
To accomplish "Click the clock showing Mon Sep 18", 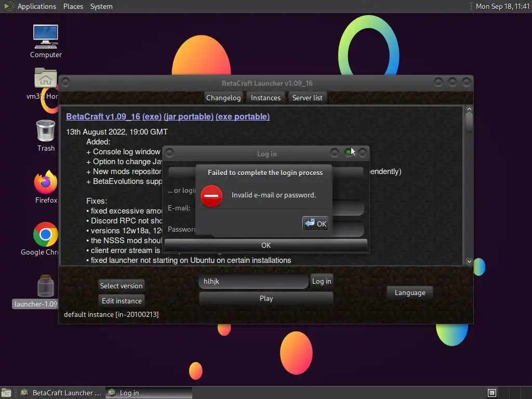I will coord(502,6).
